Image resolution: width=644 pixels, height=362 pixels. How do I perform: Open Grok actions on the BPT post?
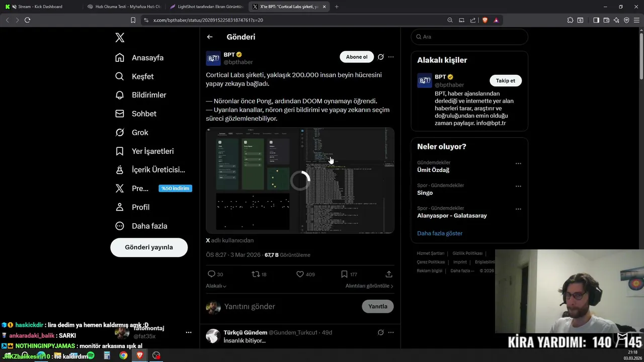pos(381,57)
